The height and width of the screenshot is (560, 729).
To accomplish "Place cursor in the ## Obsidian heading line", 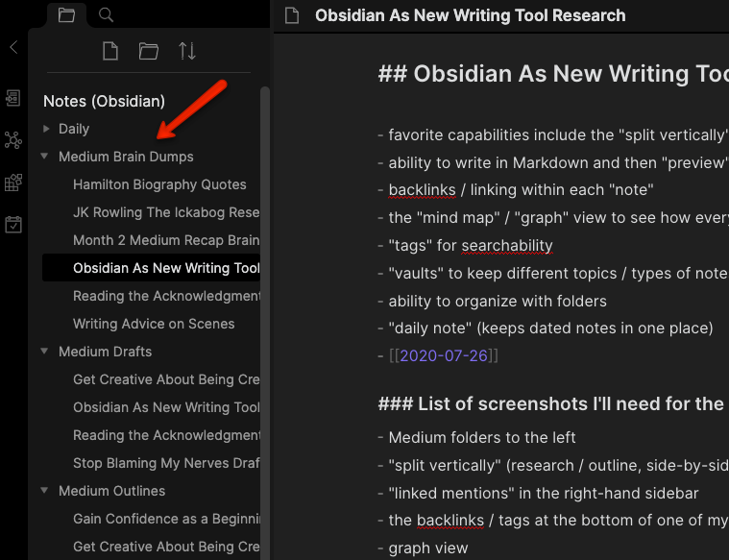I will coord(553,74).
